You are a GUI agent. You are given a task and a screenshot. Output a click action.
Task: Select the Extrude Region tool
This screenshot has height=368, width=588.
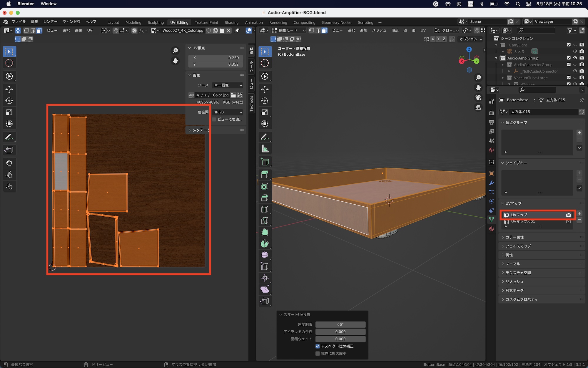click(x=265, y=174)
